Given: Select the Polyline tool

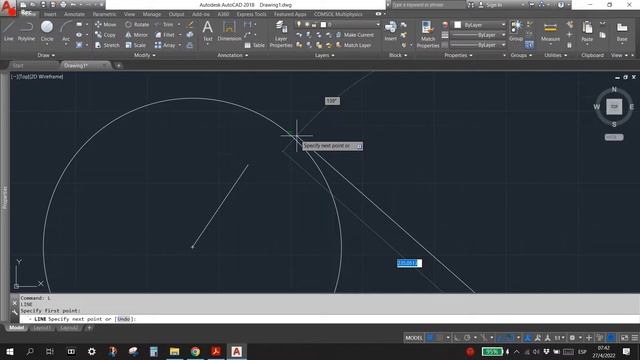Looking at the screenshot, I should pos(26,31).
